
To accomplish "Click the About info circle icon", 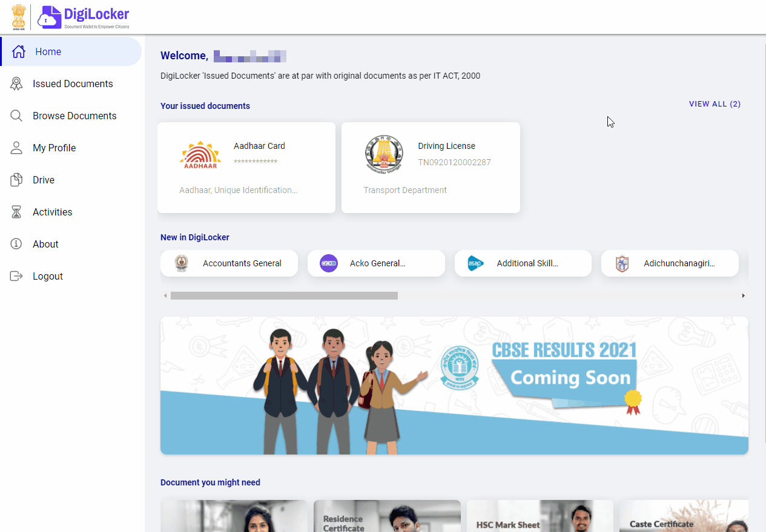I will [x=16, y=244].
